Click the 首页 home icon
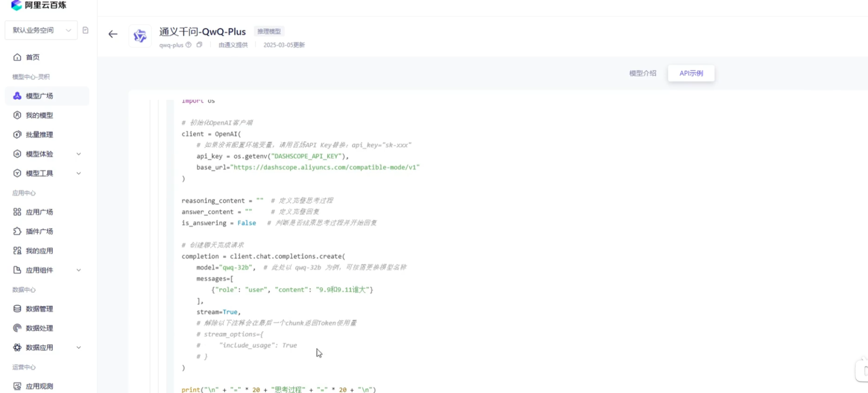Image resolution: width=868 pixels, height=393 pixels. pos(17,57)
